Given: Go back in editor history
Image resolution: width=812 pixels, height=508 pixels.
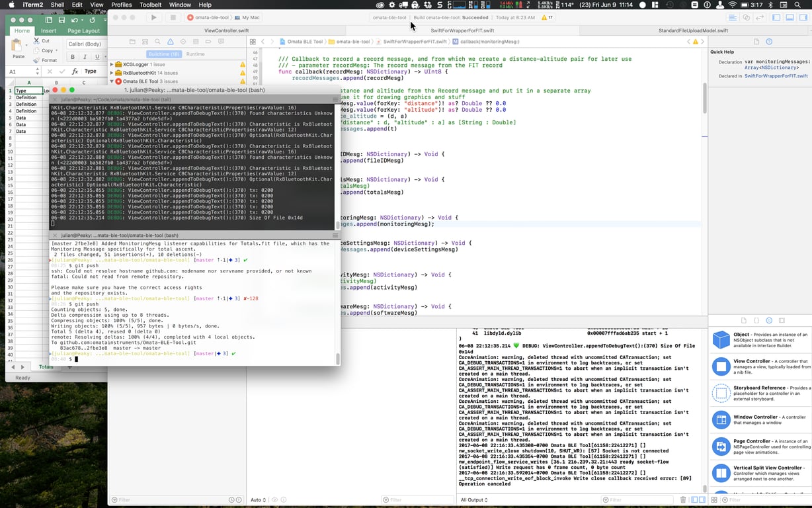Looking at the screenshot, I should pos(263,42).
